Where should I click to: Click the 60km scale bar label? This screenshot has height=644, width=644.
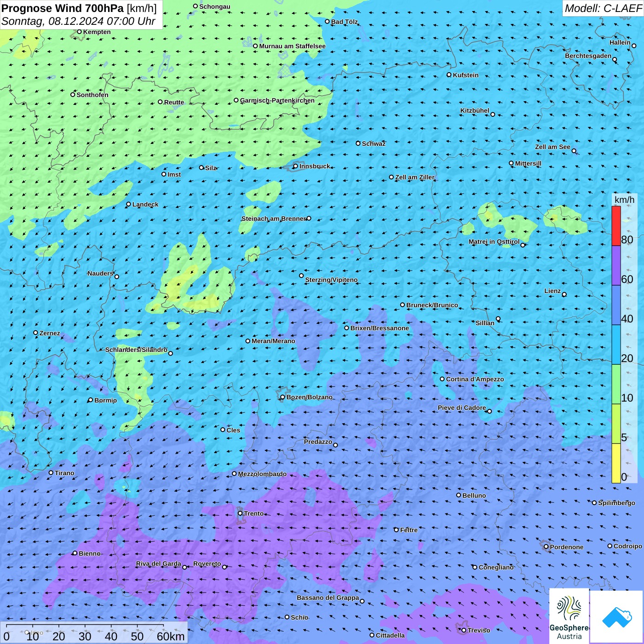point(171,636)
